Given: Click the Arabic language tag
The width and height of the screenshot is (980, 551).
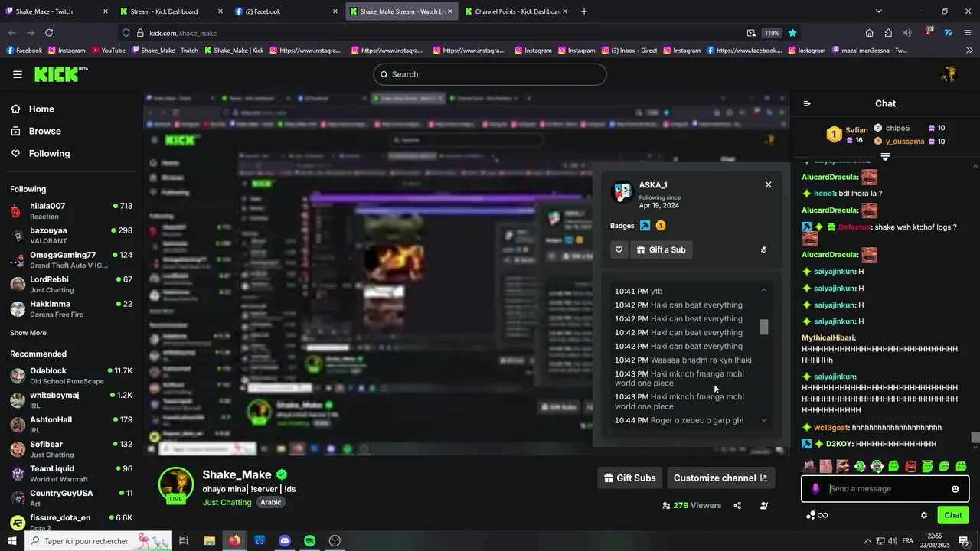Looking at the screenshot, I should (x=271, y=502).
